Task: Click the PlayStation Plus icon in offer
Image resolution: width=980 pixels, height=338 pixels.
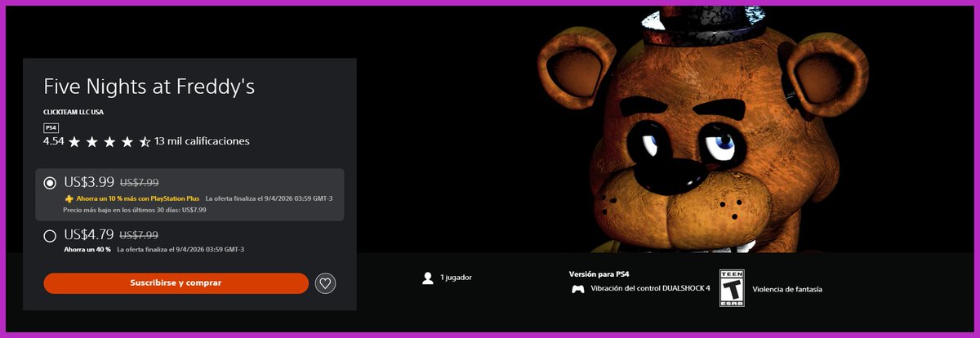Action: point(69,198)
